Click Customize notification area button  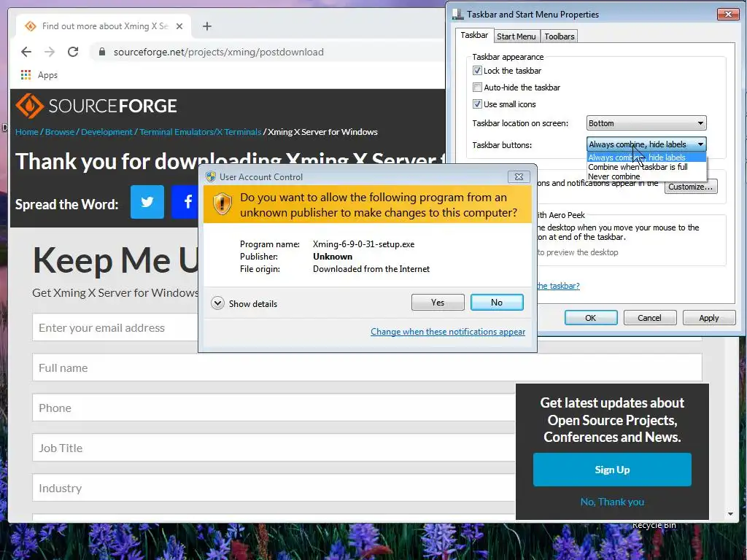690,187
